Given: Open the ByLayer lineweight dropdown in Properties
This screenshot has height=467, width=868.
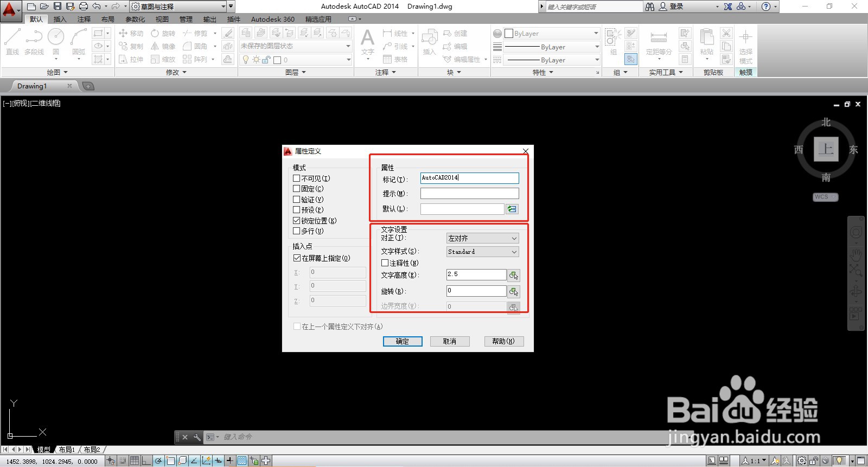Looking at the screenshot, I should tap(552, 47).
